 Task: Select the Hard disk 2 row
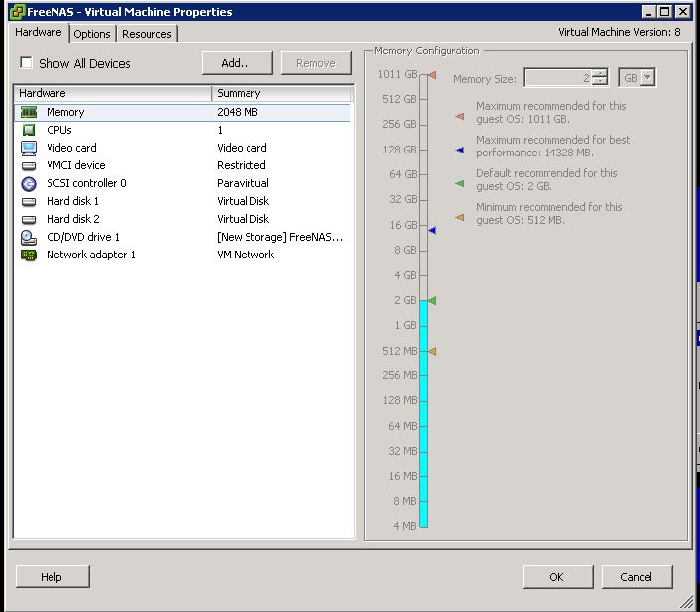[x=182, y=219]
